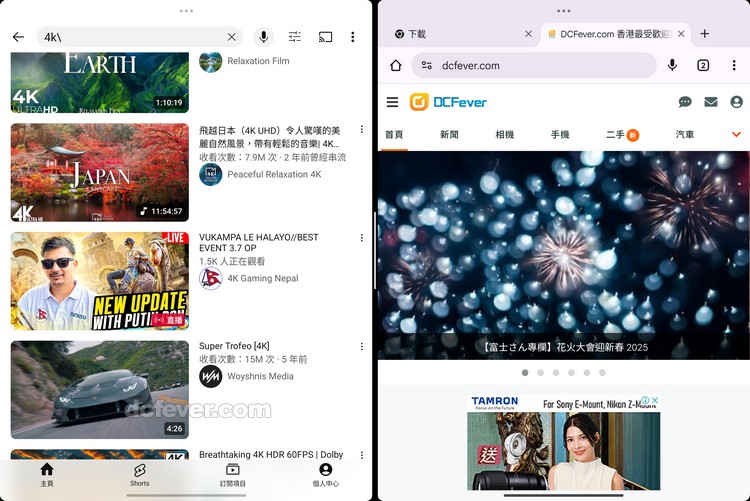Go back from YouTube search results
The image size is (750, 501).
[18, 37]
